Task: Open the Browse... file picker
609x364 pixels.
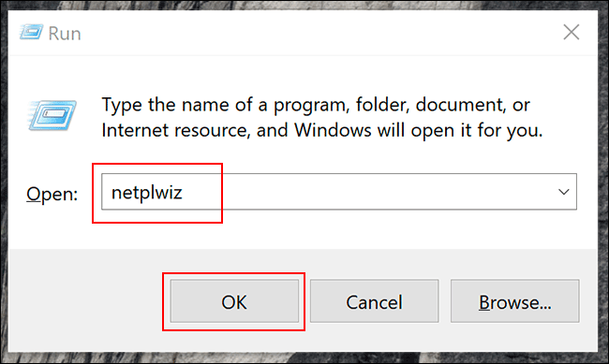Action: coord(515,301)
